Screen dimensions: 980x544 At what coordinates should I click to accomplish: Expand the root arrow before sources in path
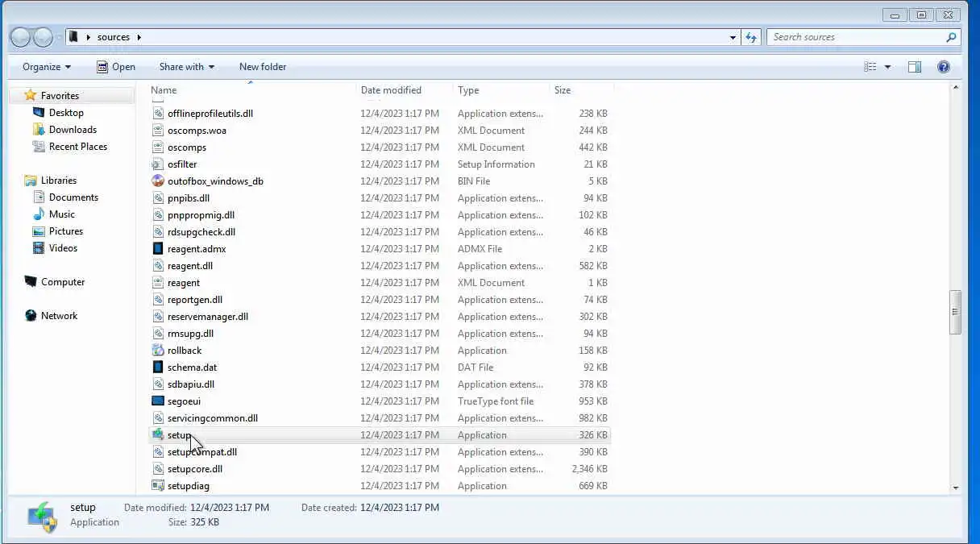click(88, 37)
